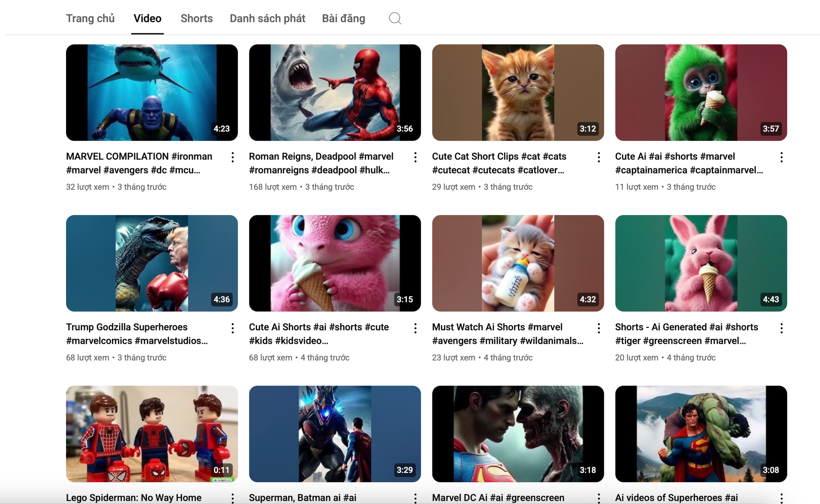Image resolution: width=820 pixels, height=504 pixels.
Task: Open options menu for MARVEL COMPILATION video
Action: [x=232, y=157]
